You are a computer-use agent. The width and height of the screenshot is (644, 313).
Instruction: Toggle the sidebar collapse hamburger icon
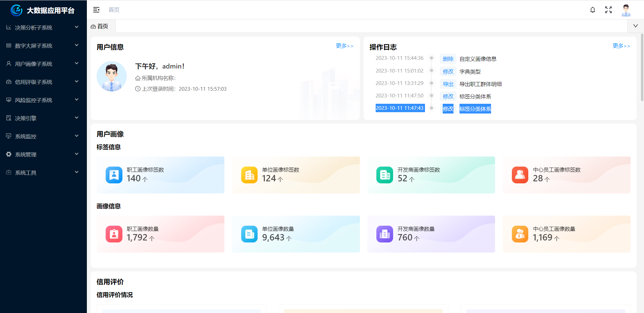(x=96, y=10)
